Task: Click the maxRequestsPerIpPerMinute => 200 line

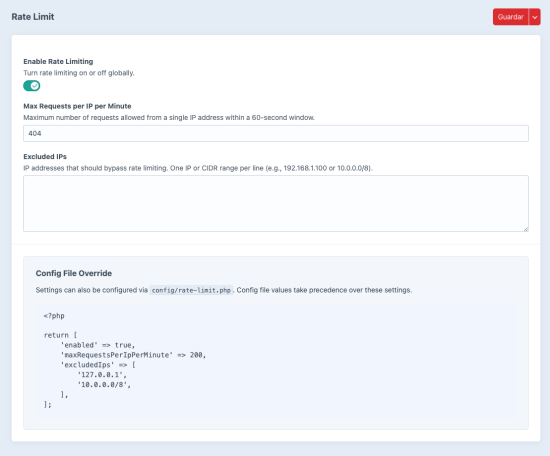Action: [x=133, y=355]
